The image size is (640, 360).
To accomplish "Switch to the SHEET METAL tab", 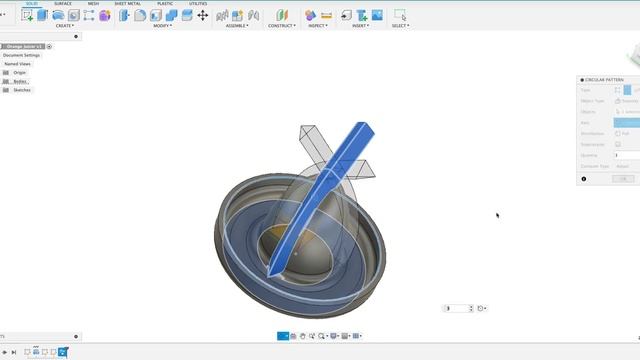I will (128, 4).
